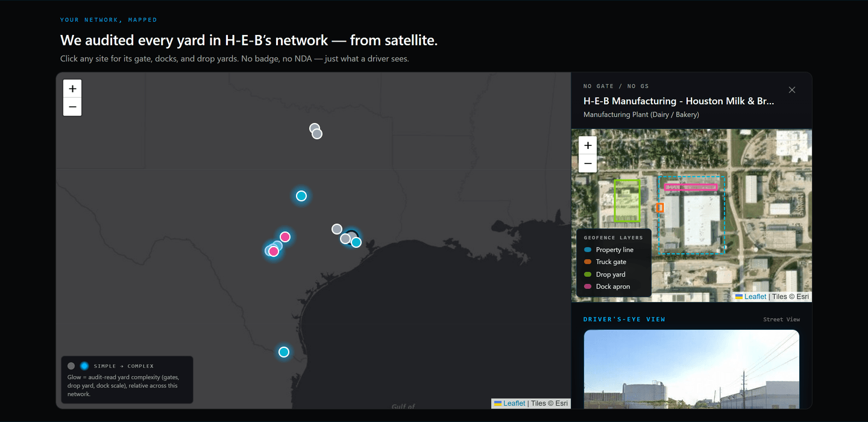Zoom in on the main network map
The image size is (868, 422).
pyautogui.click(x=72, y=89)
